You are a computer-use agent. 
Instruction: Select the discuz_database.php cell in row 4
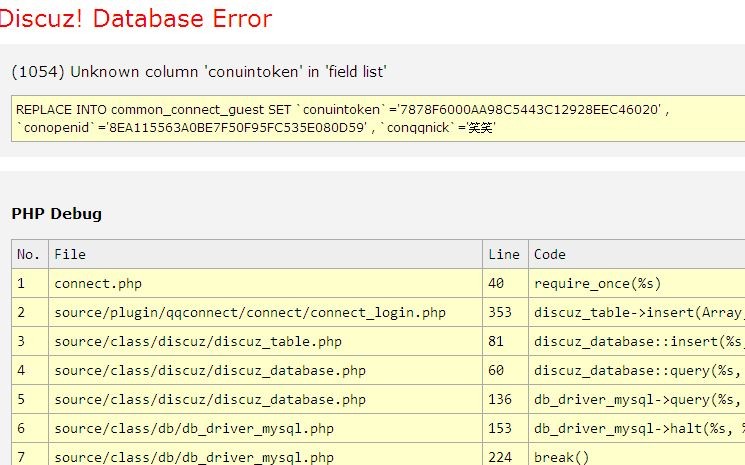click(265, 370)
